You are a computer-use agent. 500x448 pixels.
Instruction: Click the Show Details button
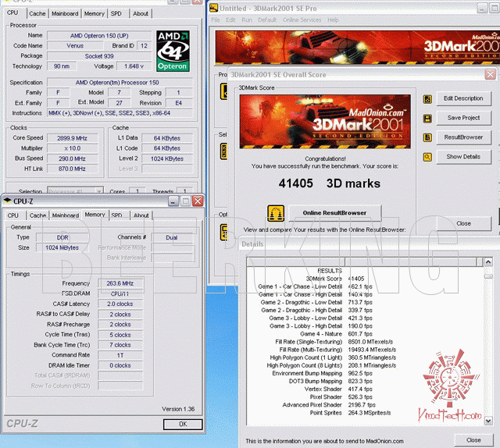tap(463, 157)
